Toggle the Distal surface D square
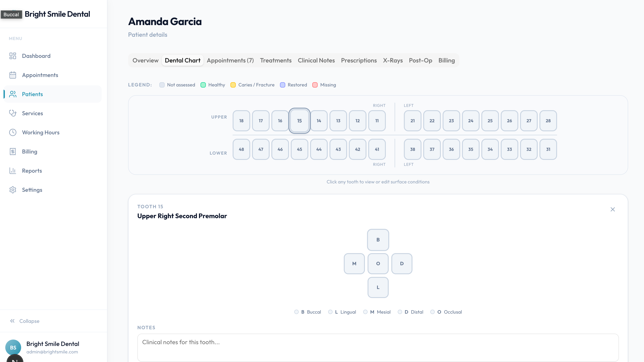Viewport: 644px width, 362px height. coord(402,263)
